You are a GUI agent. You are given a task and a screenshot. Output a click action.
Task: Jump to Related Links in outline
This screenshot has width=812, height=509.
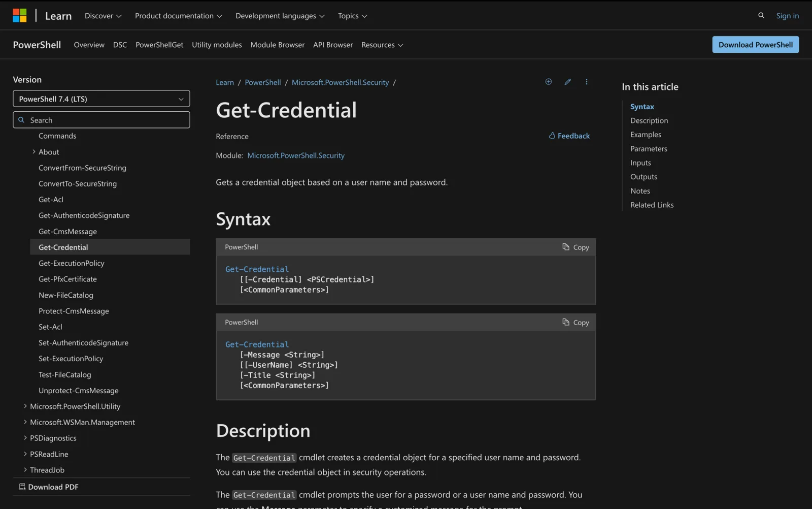point(652,205)
